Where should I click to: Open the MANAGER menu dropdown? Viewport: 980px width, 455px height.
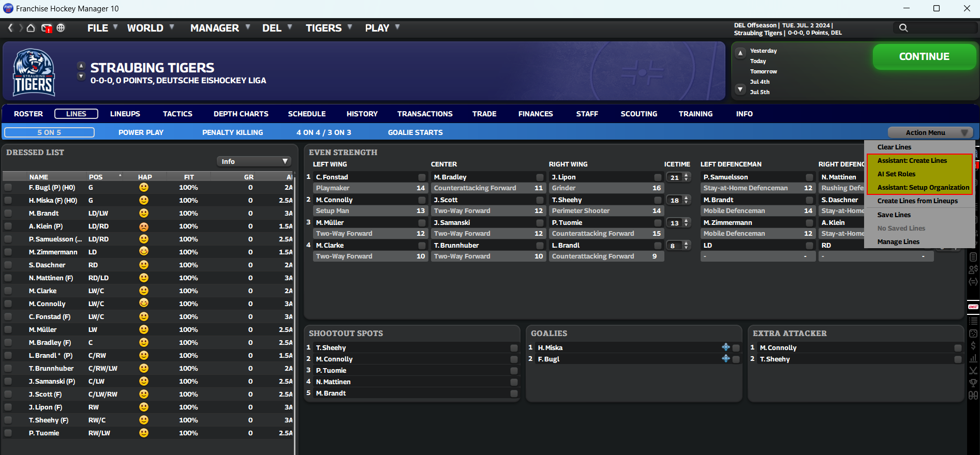coord(220,28)
